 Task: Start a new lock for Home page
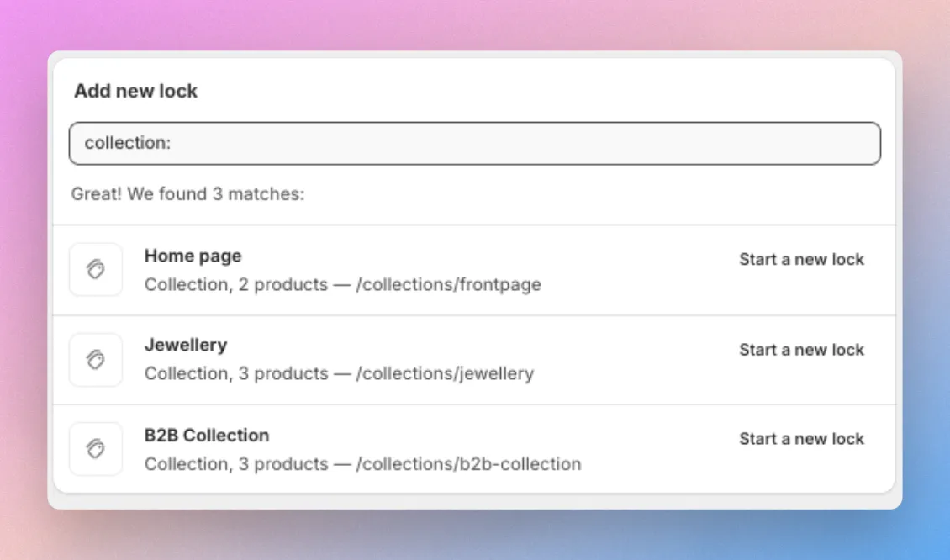pos(801,259)
